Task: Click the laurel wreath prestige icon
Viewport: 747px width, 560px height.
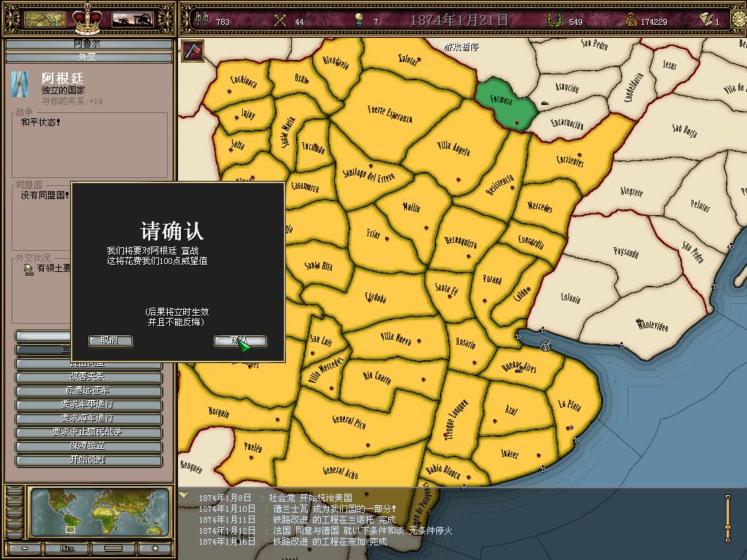Action: pyautogui.click(x=554, y=20)
